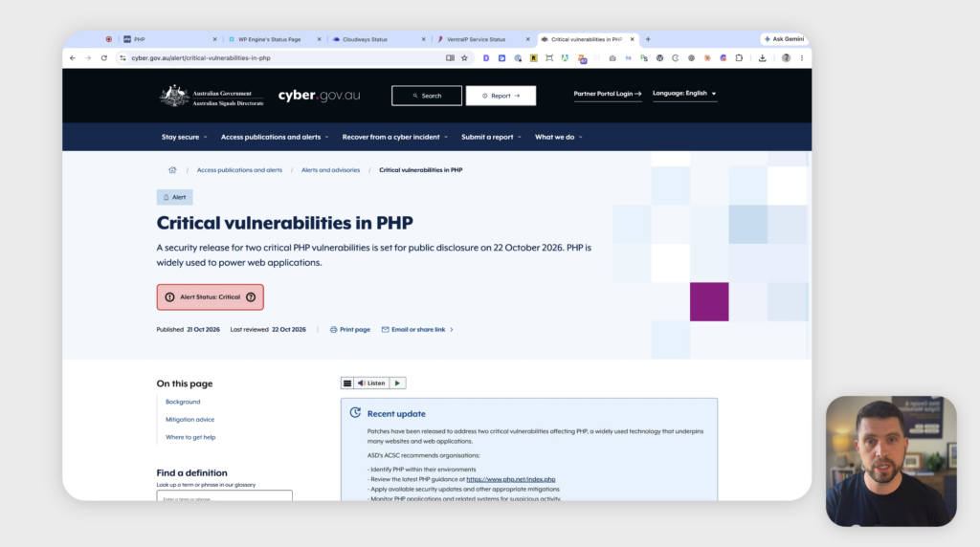Viewport: 980px width, 547px height.
Task: Open browser downloads icon
Action: 762,58
